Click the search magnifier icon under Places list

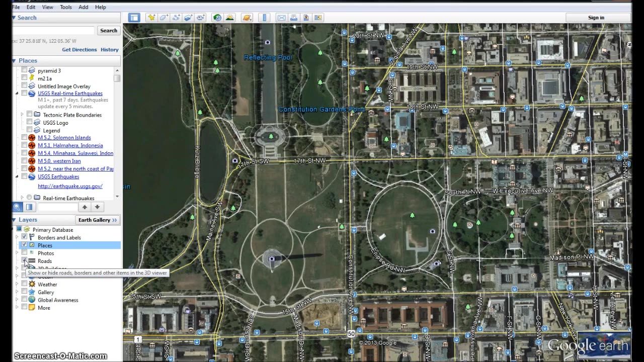pos(17,207)
